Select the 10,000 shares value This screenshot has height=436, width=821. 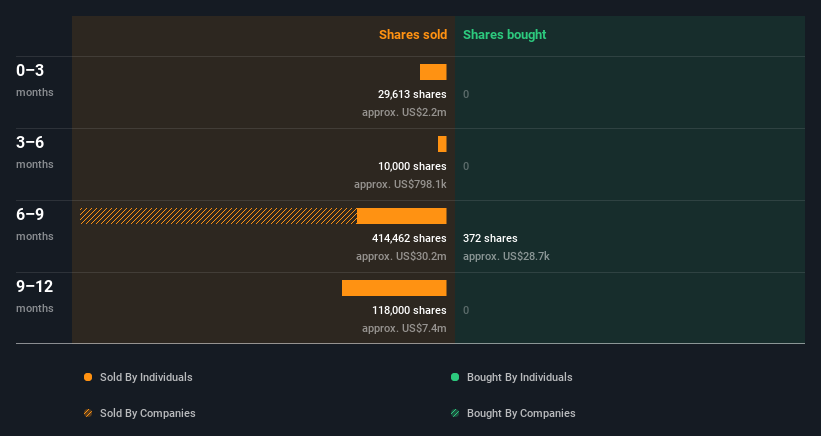pyautogui.click(x=412, y=166)
